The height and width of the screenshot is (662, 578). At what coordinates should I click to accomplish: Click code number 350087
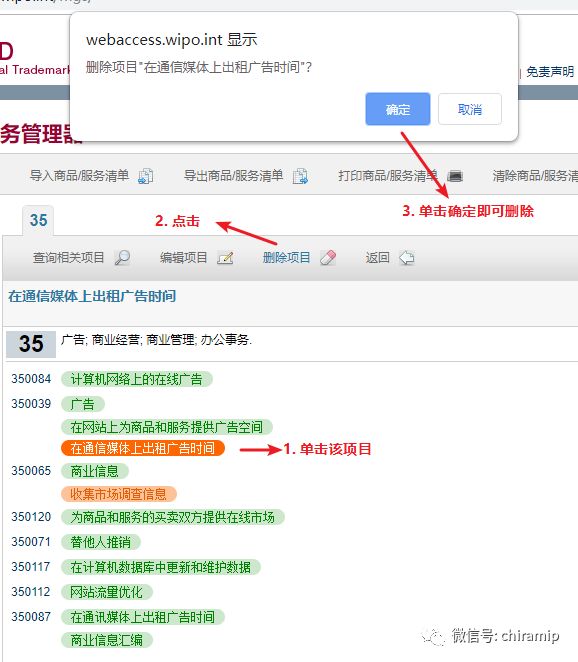tap(31, 616)
